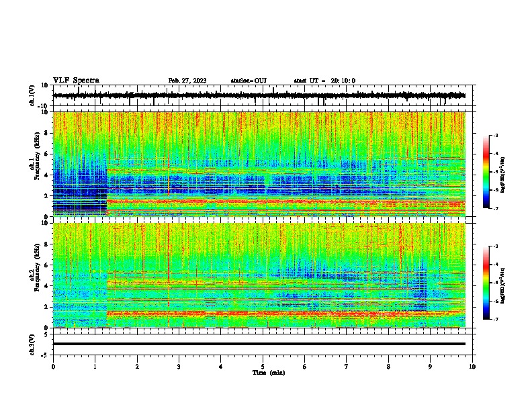Click the "10" tick on the Time (min) axis
Screen dimensions: 532x411
(472, 367)
